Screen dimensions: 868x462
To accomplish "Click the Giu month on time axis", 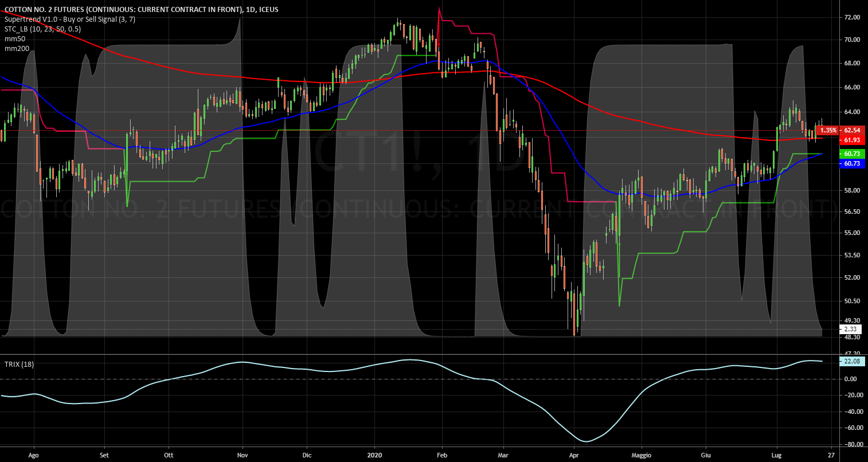I will [x=705, y=456].
